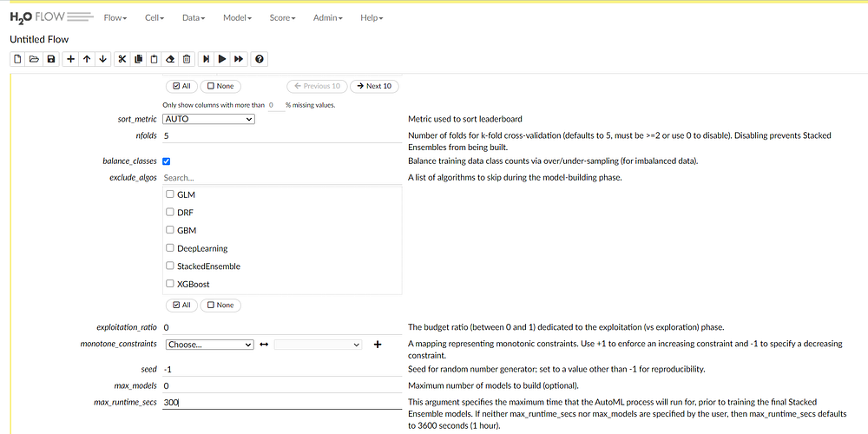Screen dimensions: 868x434
Task: Click the Previous 10 columns button
Action: [317, 86]
